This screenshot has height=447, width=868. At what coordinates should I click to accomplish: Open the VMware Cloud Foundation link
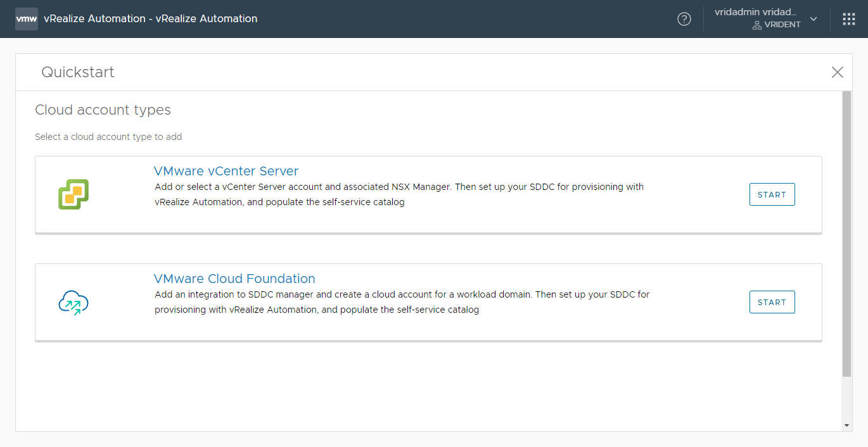pyautogui.click(x=234, y=279)
